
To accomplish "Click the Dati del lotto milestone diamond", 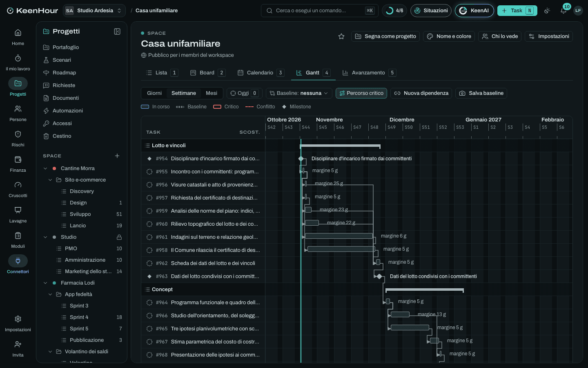I will point(379,276).
